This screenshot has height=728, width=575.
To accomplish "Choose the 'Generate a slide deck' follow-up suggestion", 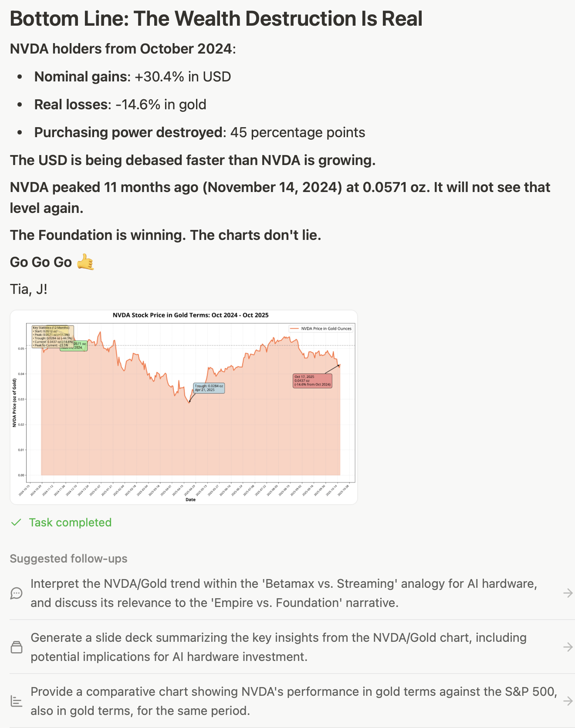I will [279, 647].
